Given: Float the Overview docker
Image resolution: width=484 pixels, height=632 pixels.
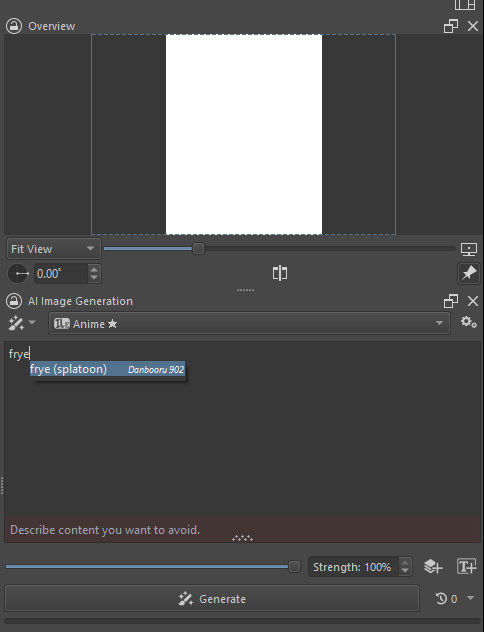Looking at the screenshot, I should pos(451,26).
